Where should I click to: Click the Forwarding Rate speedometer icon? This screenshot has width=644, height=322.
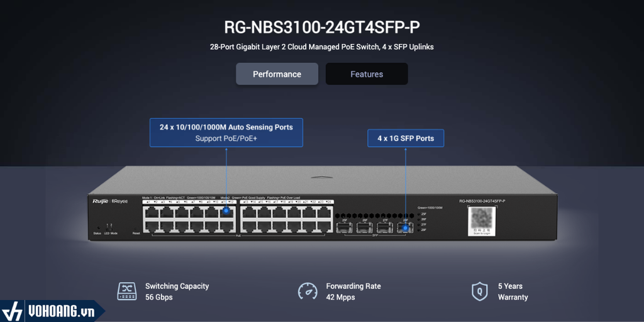click(x=308, y=291)
